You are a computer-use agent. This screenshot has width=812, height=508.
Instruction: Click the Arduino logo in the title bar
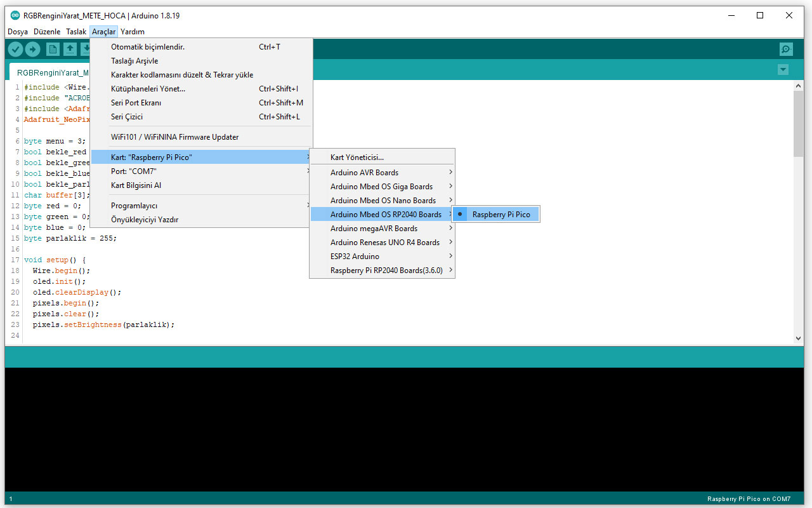[15, 15]
